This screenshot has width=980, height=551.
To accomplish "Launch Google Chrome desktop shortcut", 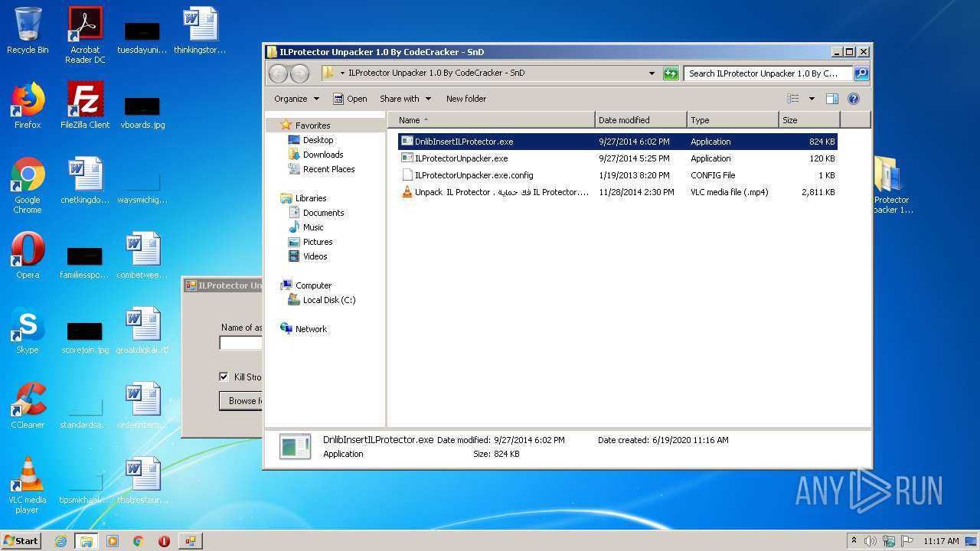I will point(28,185).
